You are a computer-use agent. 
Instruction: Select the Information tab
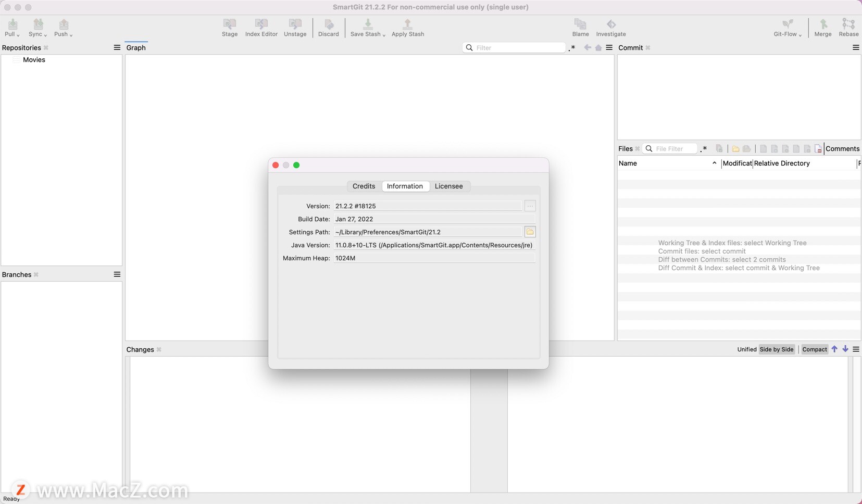tap(405, 186)
